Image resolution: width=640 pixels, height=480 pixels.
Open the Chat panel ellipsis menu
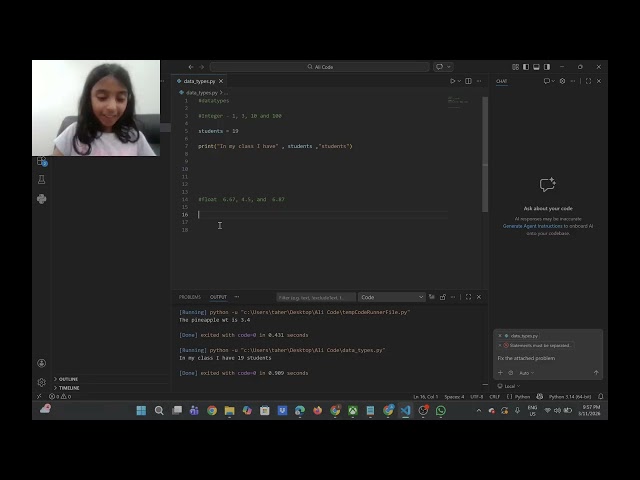coord(573,81)
